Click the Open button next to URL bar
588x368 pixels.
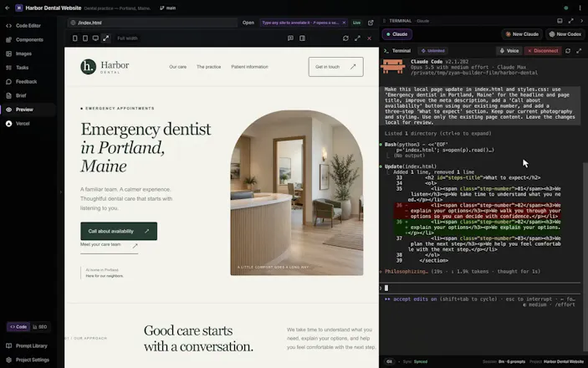(x=248, y=23)
